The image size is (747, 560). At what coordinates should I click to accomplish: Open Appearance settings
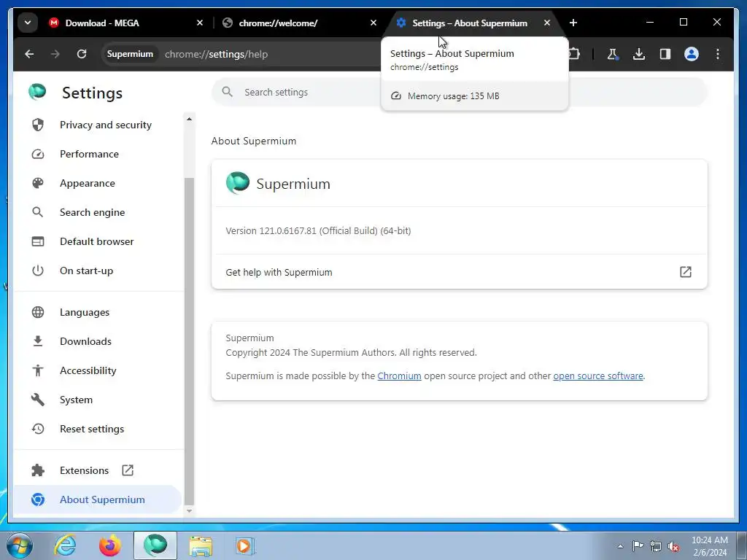[x=98, y=183]
